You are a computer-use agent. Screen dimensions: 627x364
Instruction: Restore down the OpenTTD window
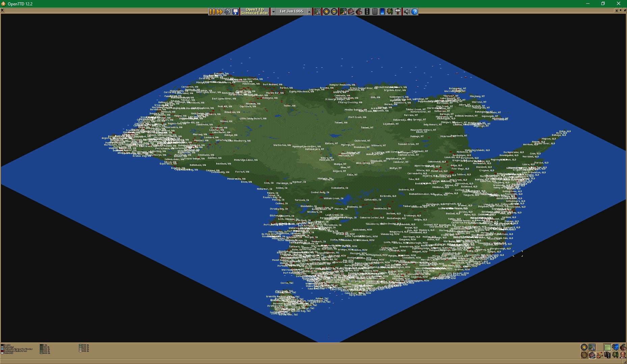click(x=603, y=4)
